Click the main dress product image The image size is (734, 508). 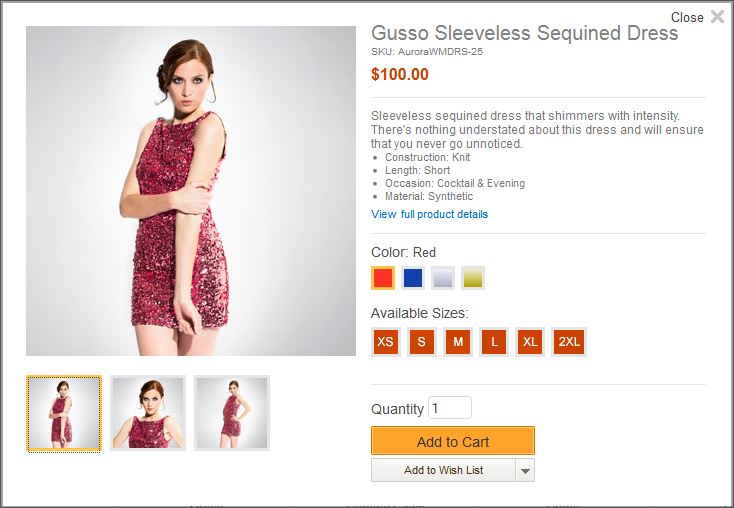click(x=191, y=191)
